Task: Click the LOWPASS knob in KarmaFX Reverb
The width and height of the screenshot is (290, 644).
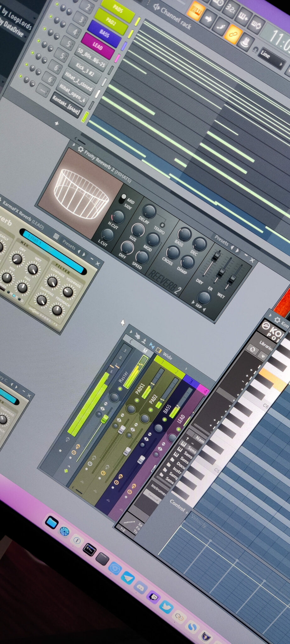Action: click(x=52, y=281)
